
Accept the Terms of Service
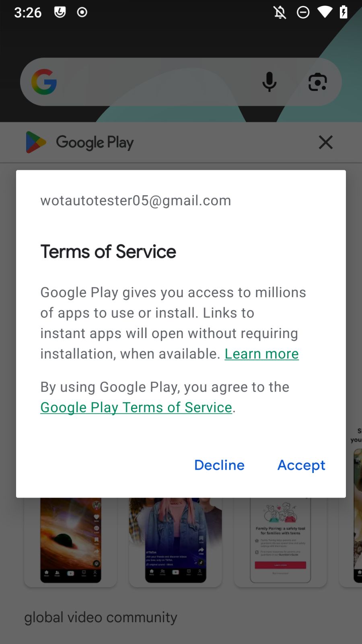(301, 465)
